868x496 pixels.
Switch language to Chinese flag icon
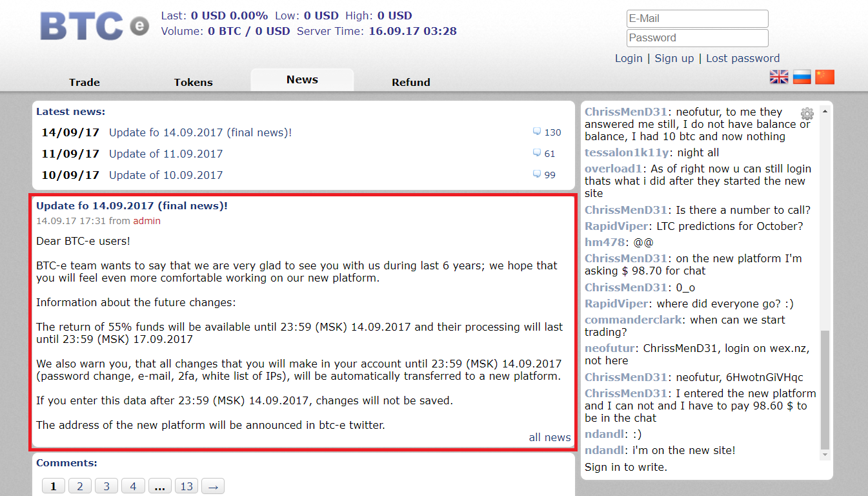[x=825, y=77]
